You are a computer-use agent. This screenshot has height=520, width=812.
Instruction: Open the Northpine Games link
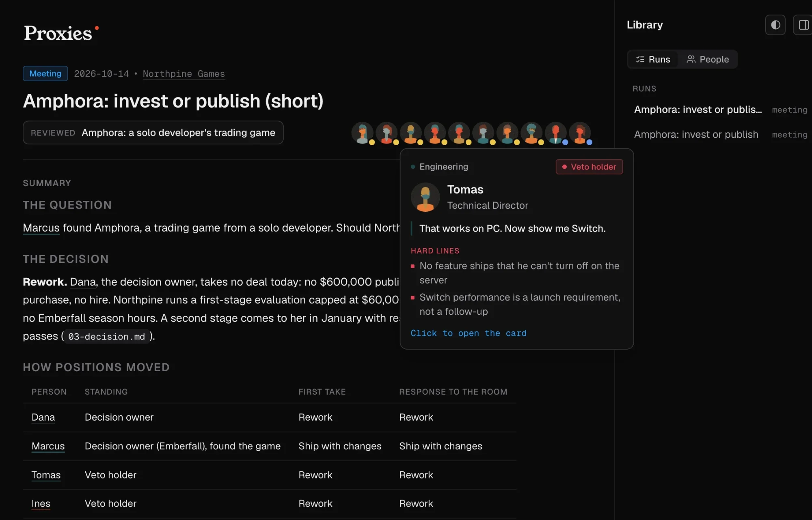tap(184, 74)
